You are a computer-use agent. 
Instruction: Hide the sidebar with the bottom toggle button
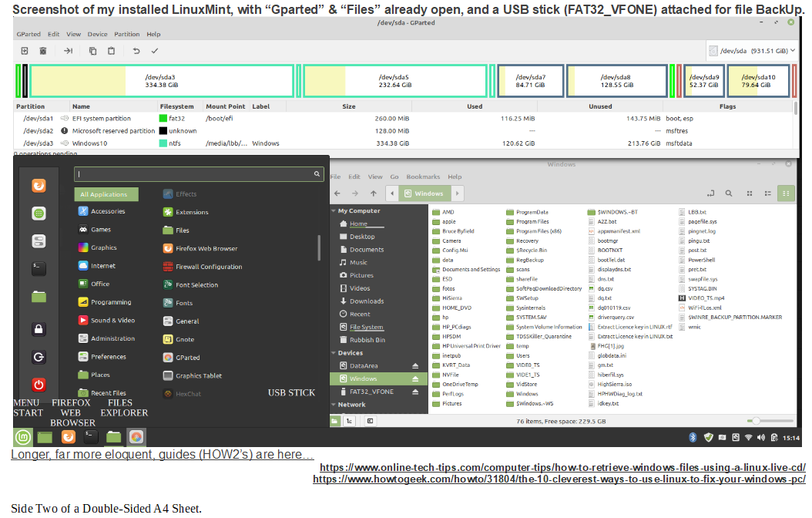coord(370,421)
